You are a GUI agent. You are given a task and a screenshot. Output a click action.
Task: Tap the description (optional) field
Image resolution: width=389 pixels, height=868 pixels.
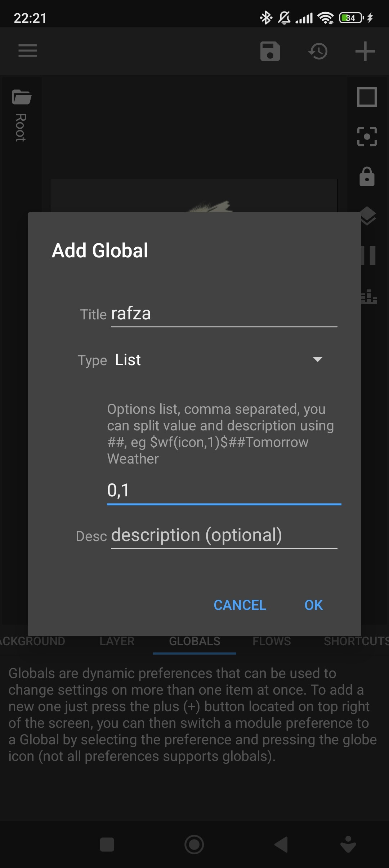(223, 535)
